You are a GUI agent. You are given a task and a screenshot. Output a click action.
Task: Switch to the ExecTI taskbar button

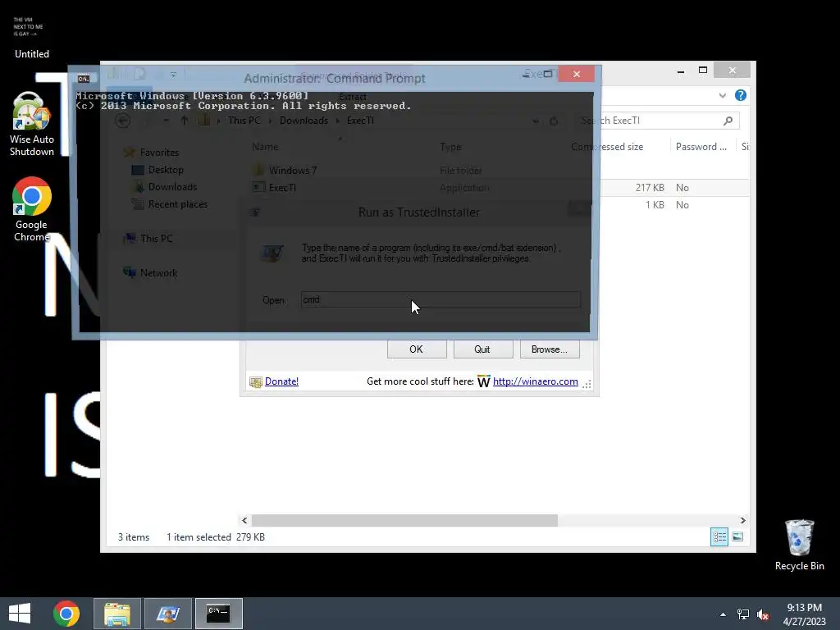click(x=168, y=614)
